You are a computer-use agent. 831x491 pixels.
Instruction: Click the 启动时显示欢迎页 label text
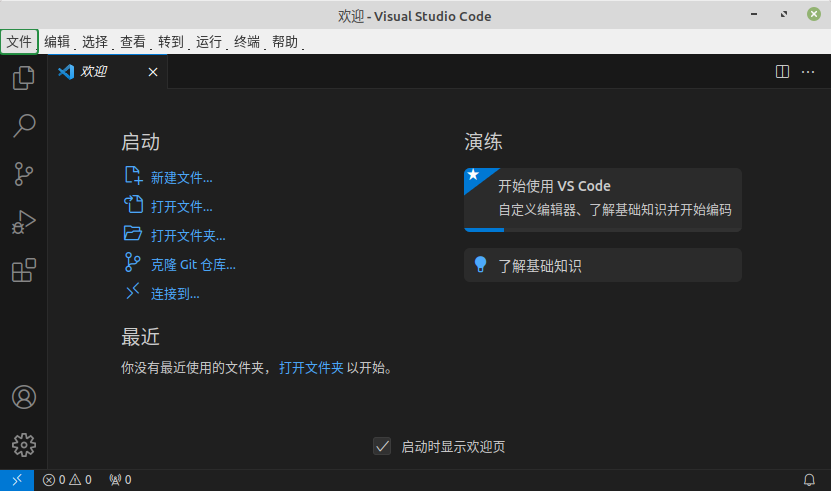coord(453,446)
